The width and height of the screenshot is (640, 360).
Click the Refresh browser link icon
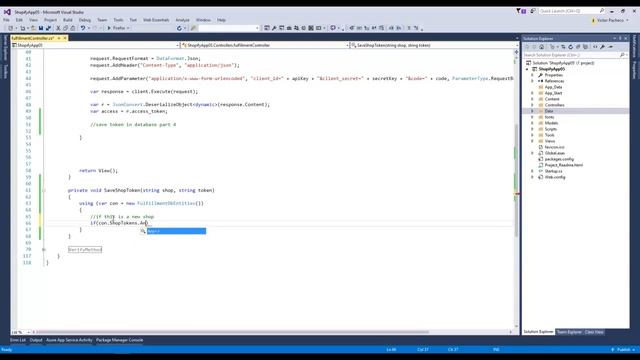(x=179, y=28)
